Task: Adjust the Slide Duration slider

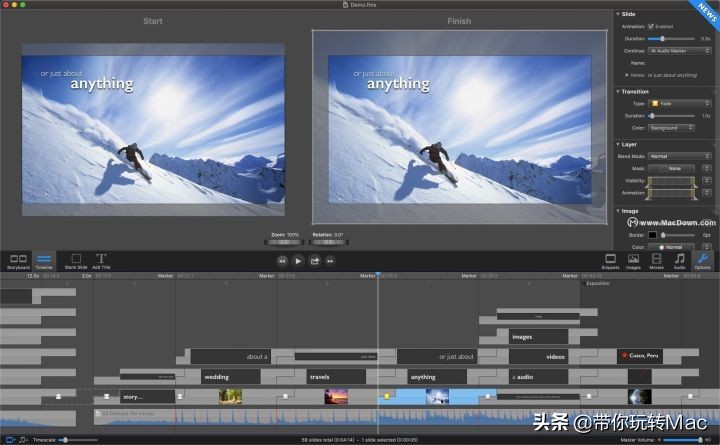Action: [x=670, y=39]
